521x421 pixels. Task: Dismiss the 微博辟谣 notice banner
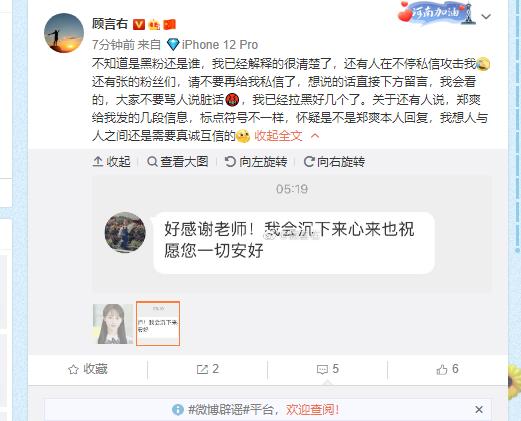(479, 409)
